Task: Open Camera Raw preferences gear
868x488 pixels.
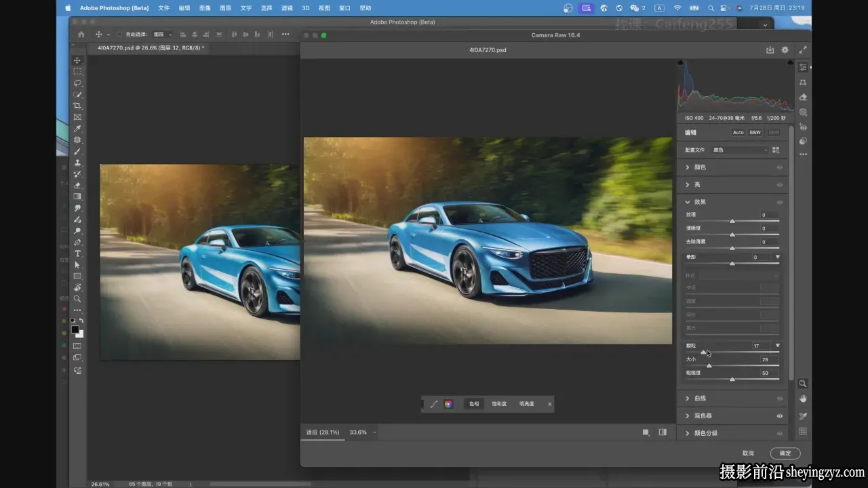Action: pyautogui.click(x=785, y=50)
